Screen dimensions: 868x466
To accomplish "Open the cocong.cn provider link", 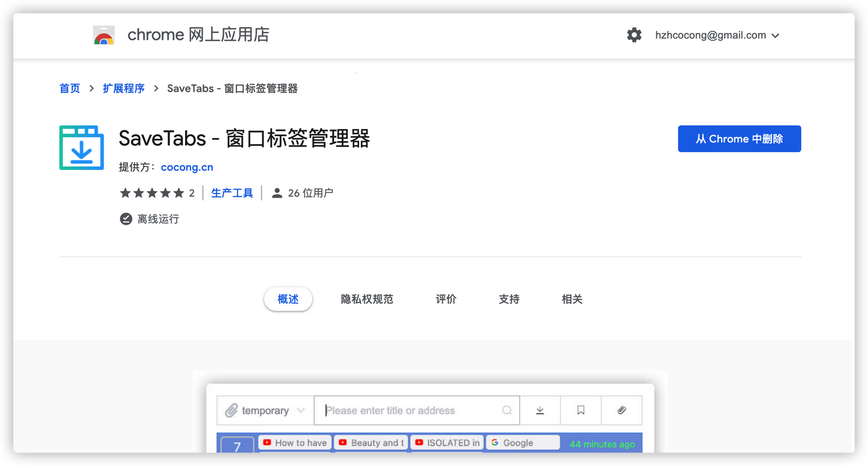I will tap(187, 167).
